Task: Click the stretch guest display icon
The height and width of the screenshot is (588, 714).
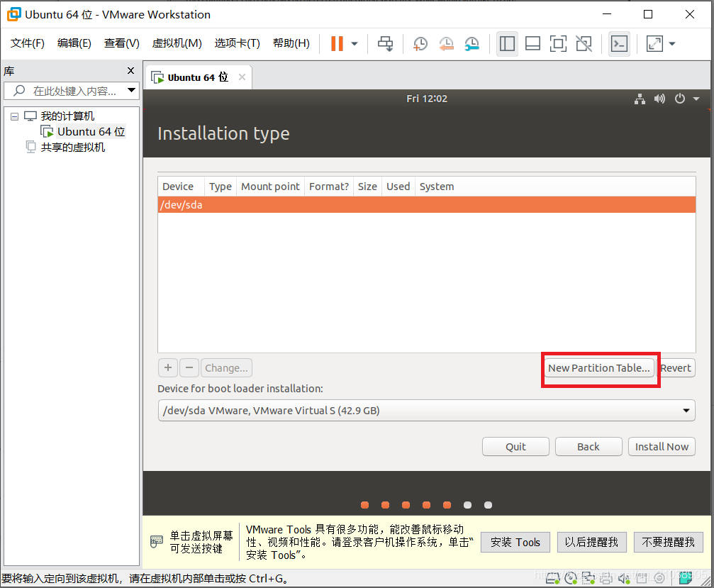Action: 655,44
